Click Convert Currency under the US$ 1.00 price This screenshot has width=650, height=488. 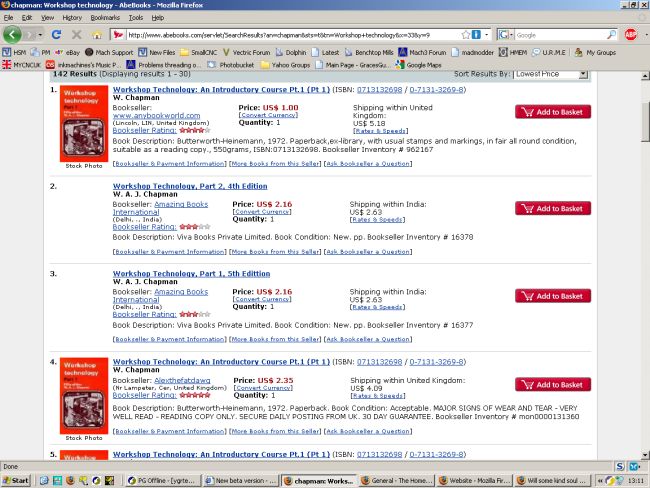point(268,115)
